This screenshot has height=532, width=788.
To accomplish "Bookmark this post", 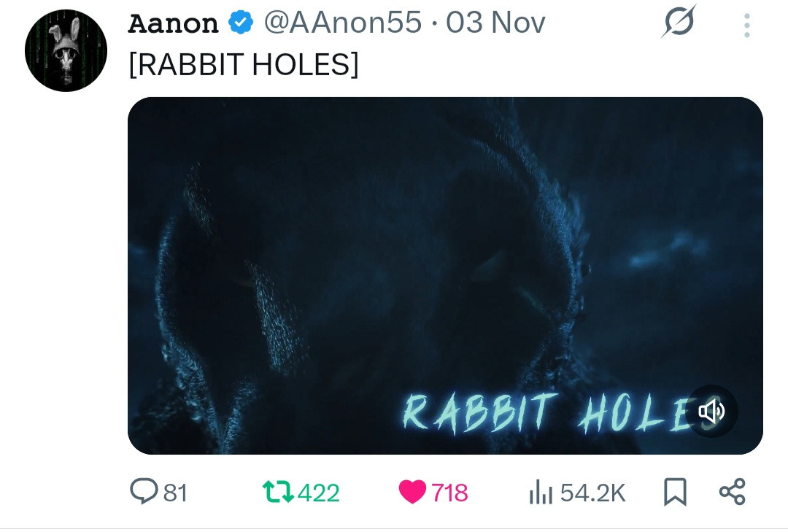I will pyautogui.click(x=675, y=492).
